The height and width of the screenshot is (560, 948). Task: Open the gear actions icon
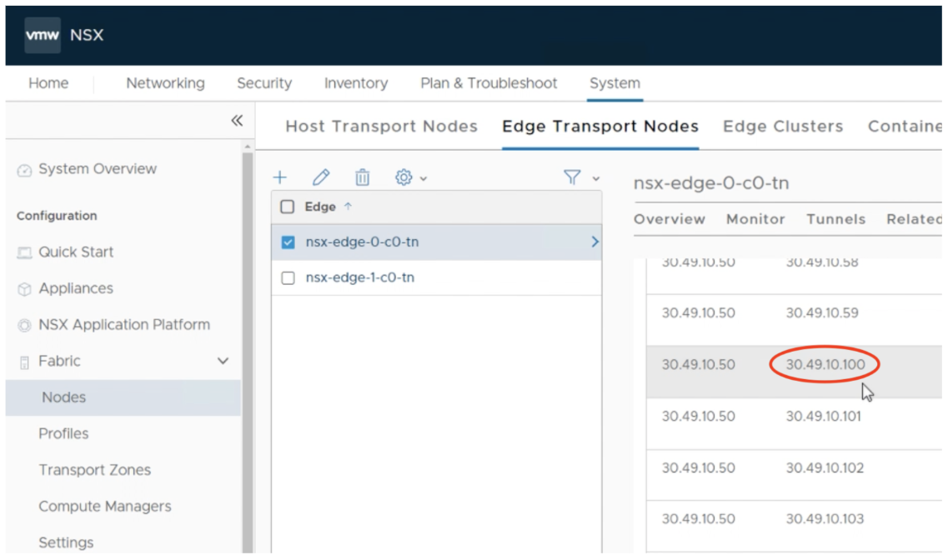(404, 177)
